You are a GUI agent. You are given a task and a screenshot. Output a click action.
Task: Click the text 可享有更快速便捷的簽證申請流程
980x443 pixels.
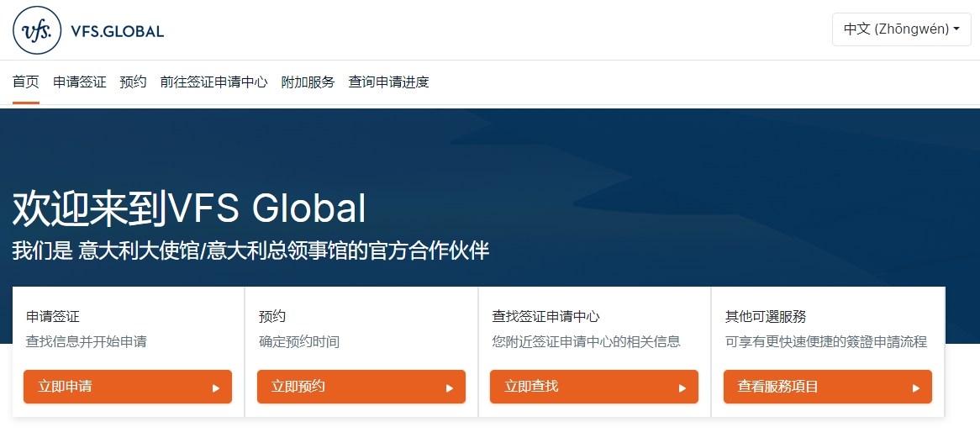(x=826, y=342)
